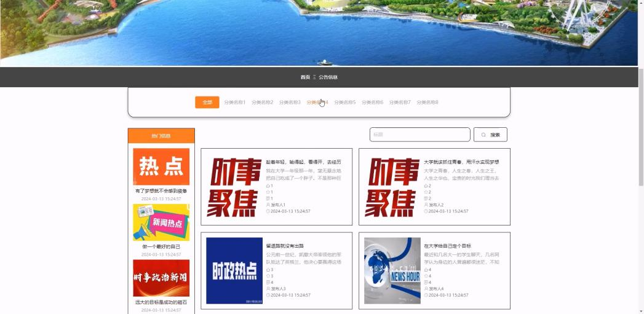The image size is (644, 314).
Task: Click the user icon next to 发布人1
Action: [x=268, y=205]
